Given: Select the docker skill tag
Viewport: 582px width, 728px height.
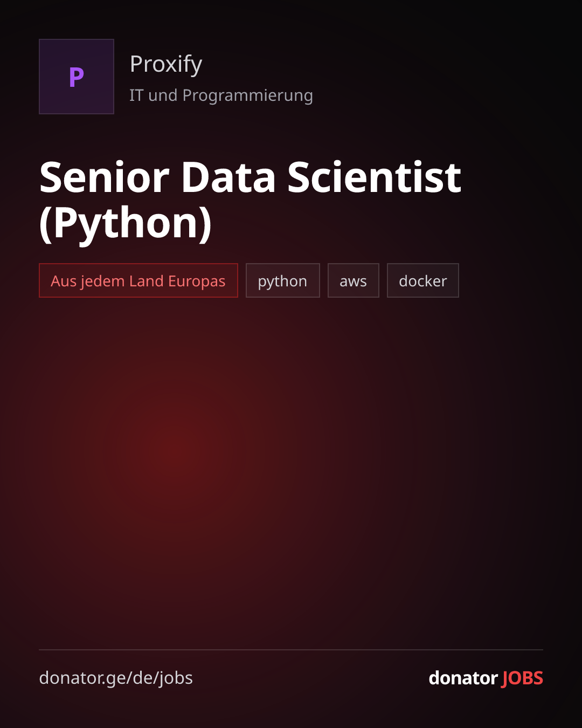Looking at the screenshot, I should click(x=423, y=280).
